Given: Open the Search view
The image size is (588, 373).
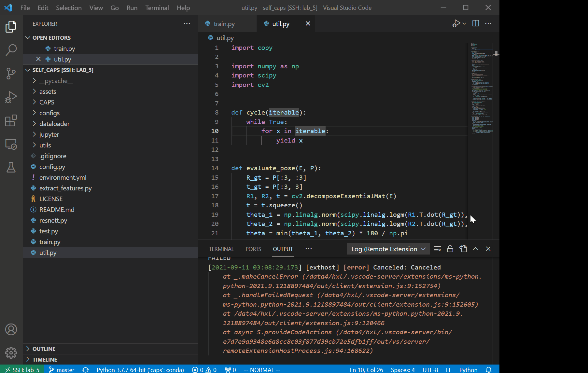Looking at the screenshot, I should [11, 49].
